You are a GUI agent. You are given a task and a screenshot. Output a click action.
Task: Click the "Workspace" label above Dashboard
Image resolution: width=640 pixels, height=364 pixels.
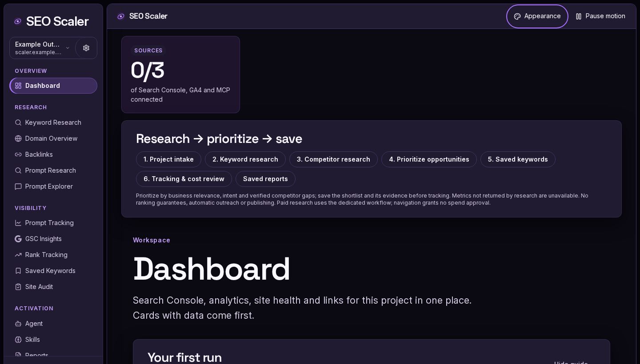pyautogui.click(x=152, y=240)
